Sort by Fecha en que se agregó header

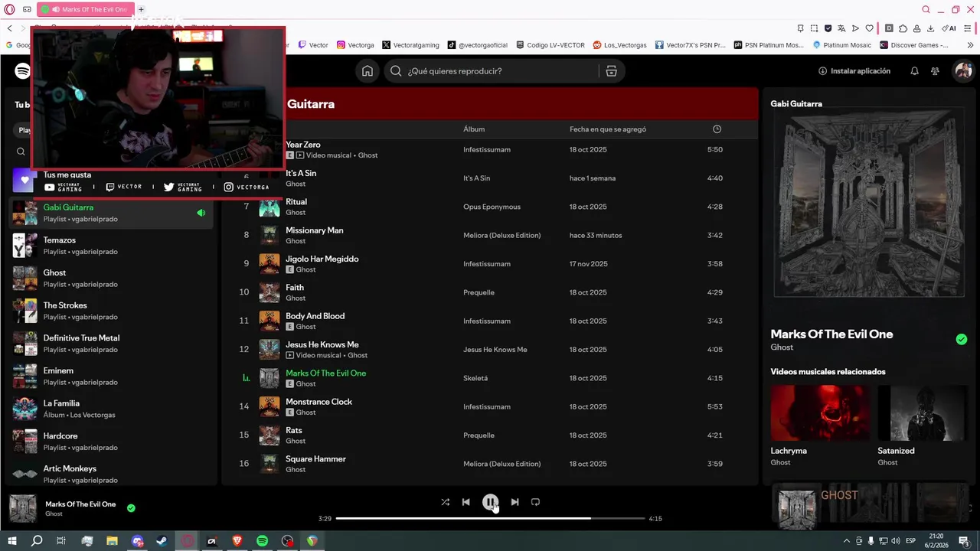click(608, 129)
